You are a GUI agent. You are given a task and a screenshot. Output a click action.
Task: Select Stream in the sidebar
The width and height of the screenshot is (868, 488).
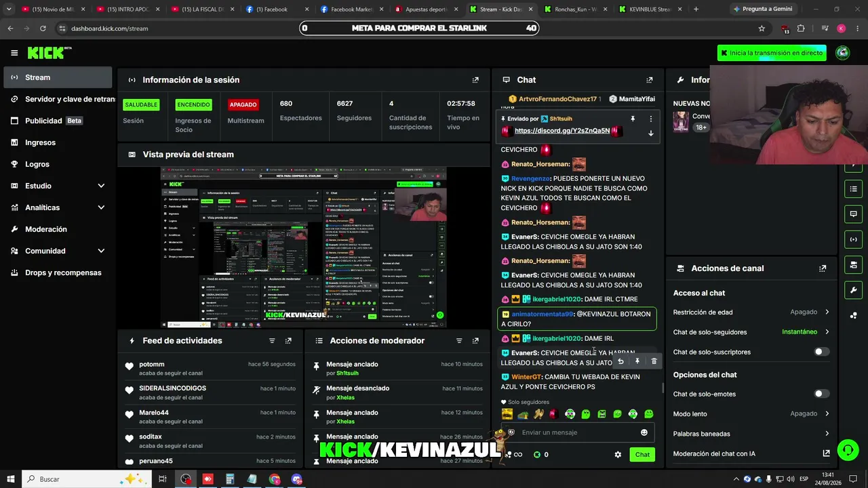[58, 77]
